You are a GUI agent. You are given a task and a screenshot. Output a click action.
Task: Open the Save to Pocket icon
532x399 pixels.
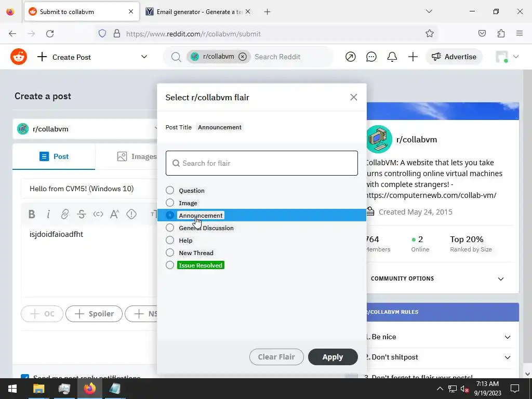482,34
